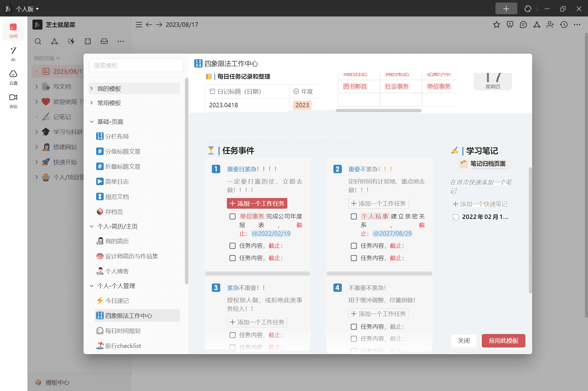Check first 任务内容 checkbox in quadrant 4

click(354, 327)
